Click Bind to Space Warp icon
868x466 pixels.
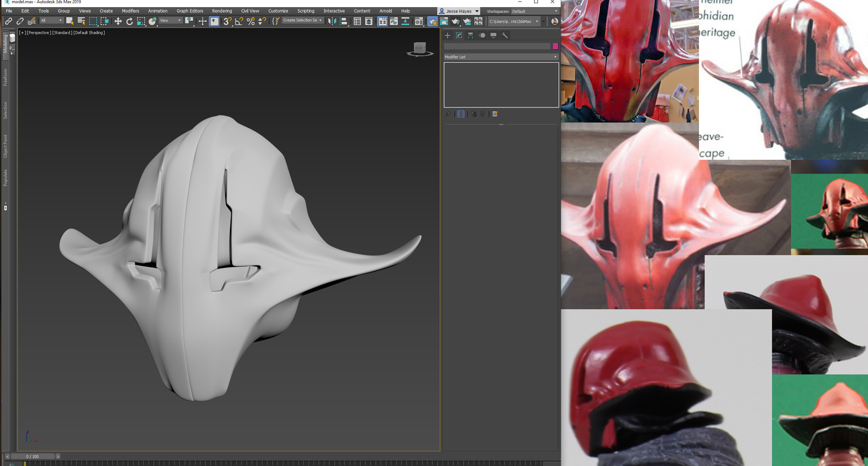[32, 21]
